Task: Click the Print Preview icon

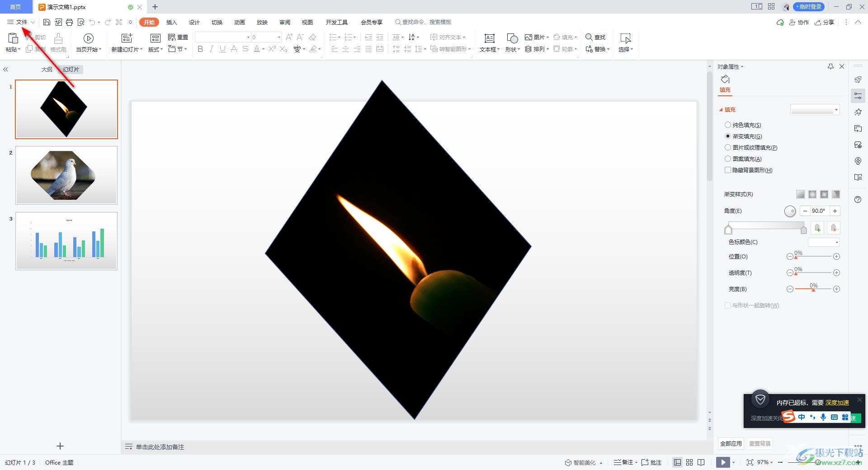Action: 81,22
